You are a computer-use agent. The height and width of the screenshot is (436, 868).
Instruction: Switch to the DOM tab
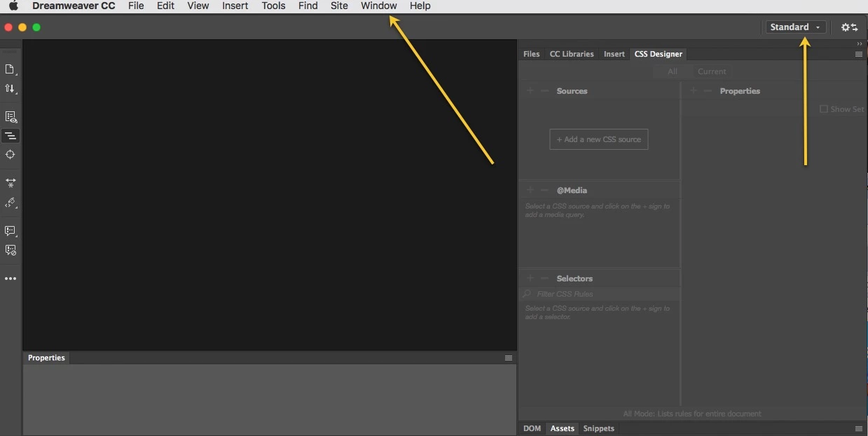click(x=532, y=428)
